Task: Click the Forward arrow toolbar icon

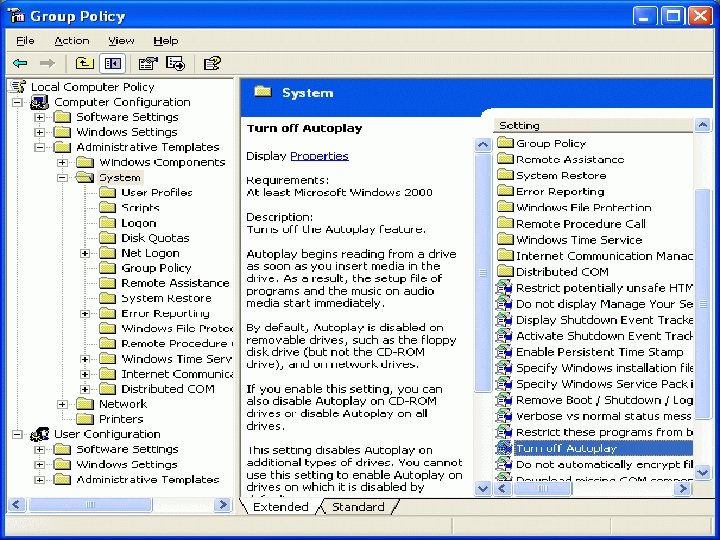Action: tap(47, 63)
